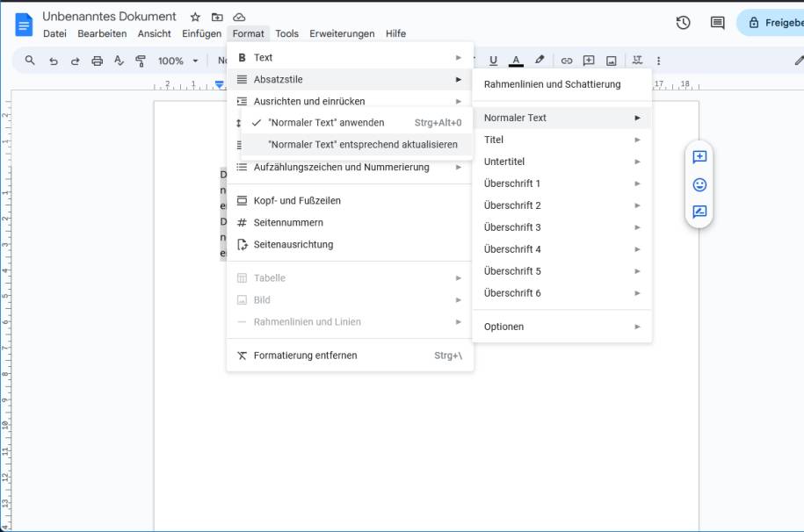Toggle underline formatting
The image size is (804, 532).
click(493, 61)
